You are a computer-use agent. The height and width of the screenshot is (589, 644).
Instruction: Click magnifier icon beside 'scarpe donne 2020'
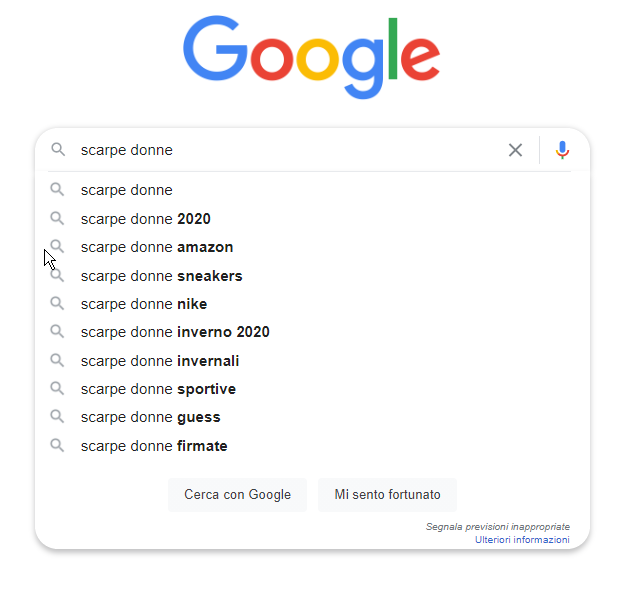pyautogui.click(x=57, y=219)
